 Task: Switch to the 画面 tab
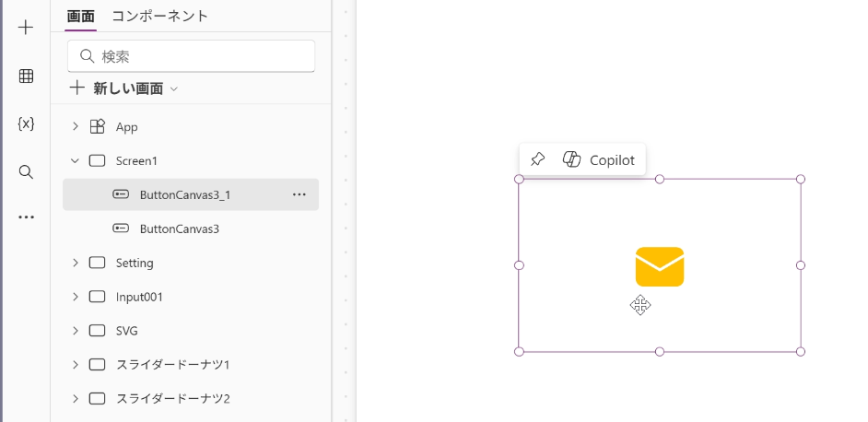click(x=80, y=16)
